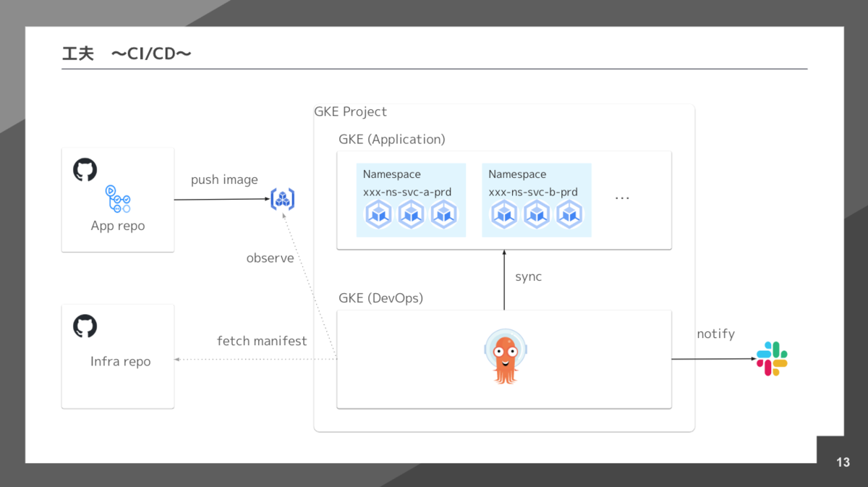Click the slide title "工夫 ～CI/CD～"
The image size is (868, 487).
(x=127, y=54)
